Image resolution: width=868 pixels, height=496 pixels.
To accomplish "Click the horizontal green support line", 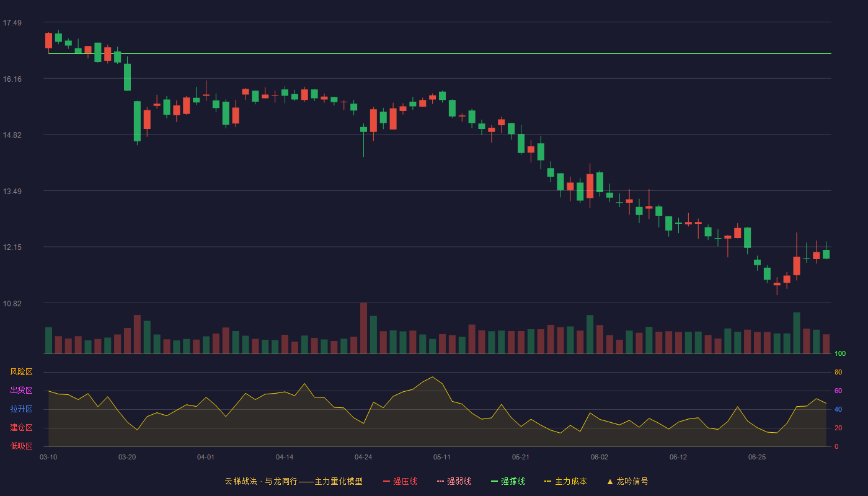I will [x=440, y=54].
